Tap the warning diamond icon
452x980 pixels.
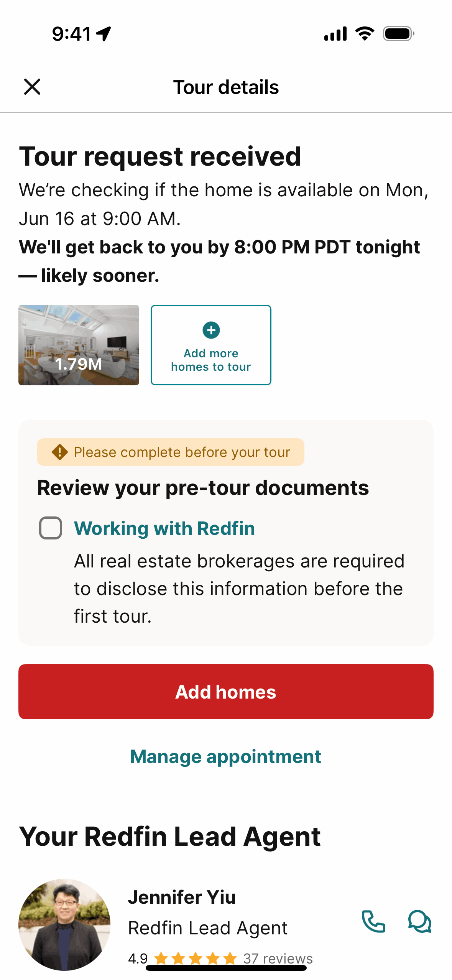point(60,452)
